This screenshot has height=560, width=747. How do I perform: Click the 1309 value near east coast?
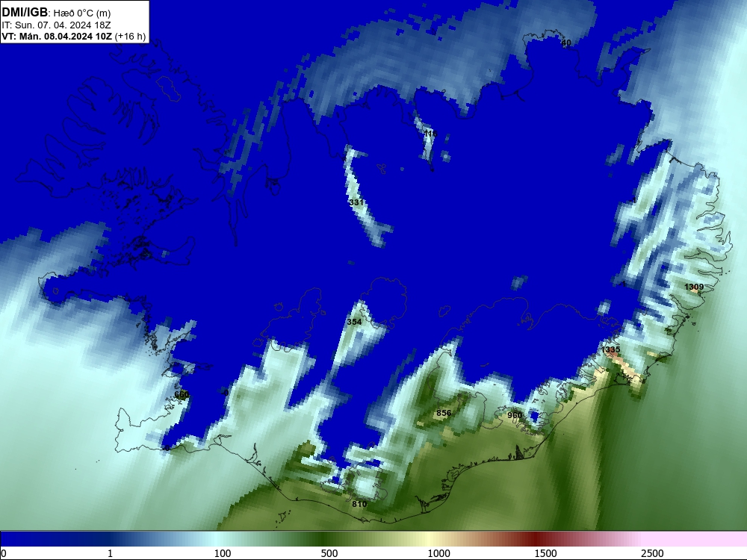point(694,287)
